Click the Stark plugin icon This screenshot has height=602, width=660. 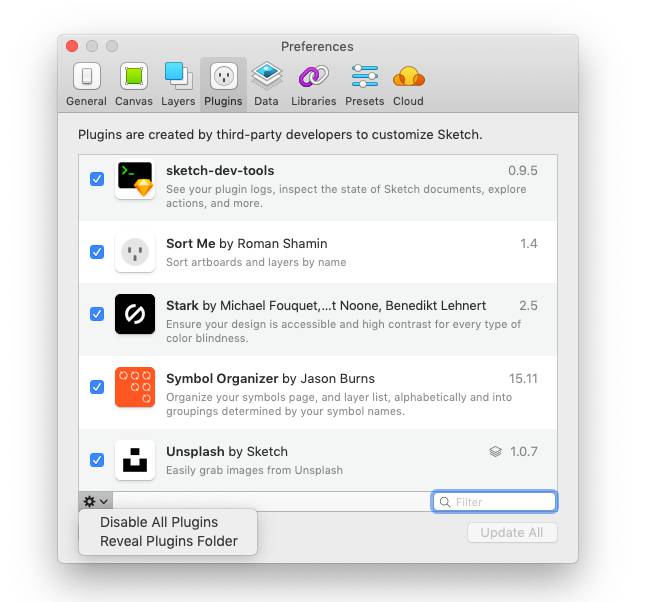click(135, 314)
